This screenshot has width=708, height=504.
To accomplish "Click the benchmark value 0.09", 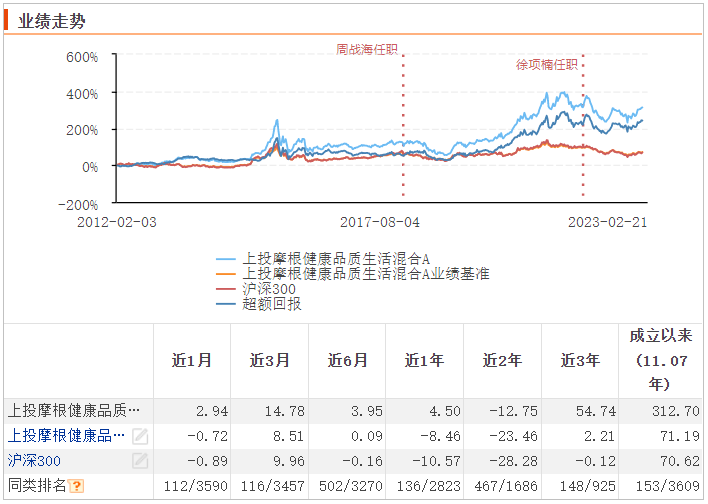I will point(367,436).
